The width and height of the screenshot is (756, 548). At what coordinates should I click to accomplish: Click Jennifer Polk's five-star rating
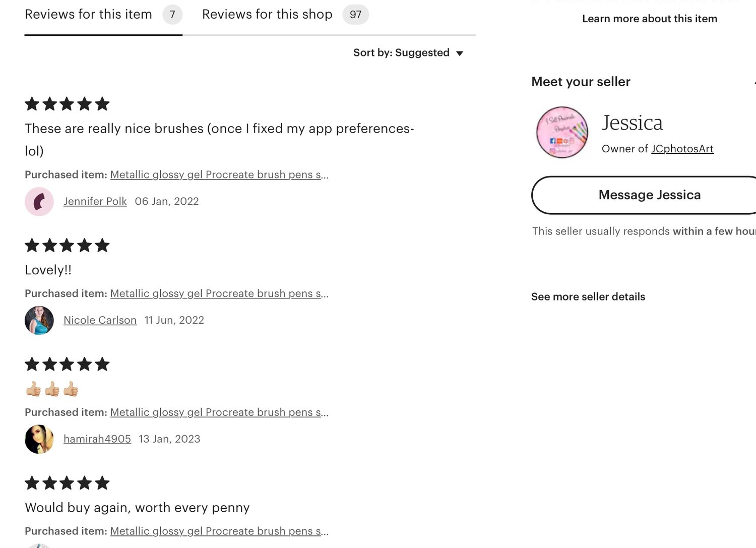pyautogui.click(x=67, y=104)
